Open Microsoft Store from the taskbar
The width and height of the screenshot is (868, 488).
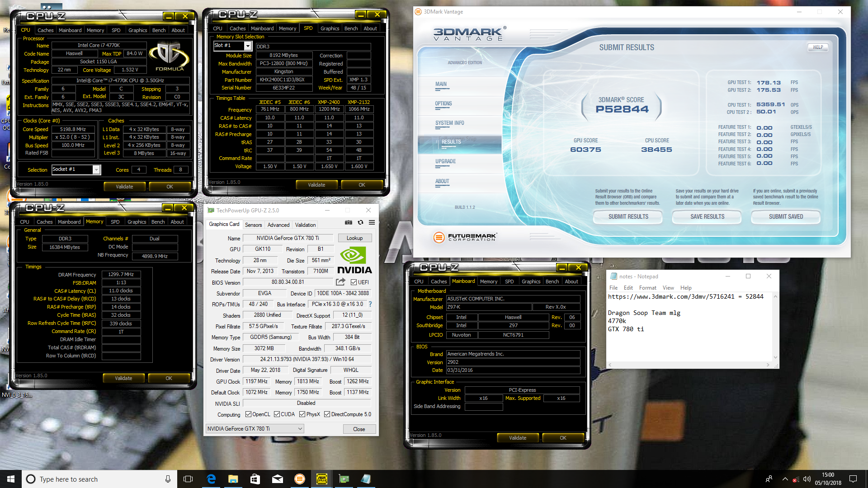pos(255,479)
